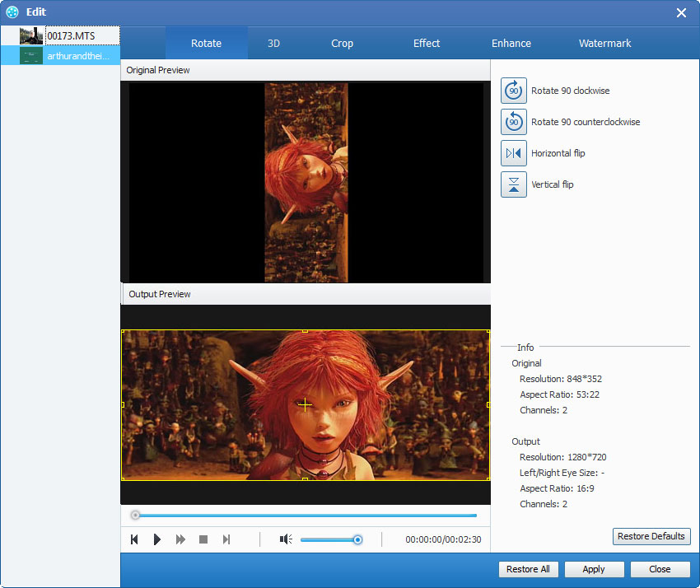Switch to the Rotate tab

pyautogui.click(x=206, y=44)
